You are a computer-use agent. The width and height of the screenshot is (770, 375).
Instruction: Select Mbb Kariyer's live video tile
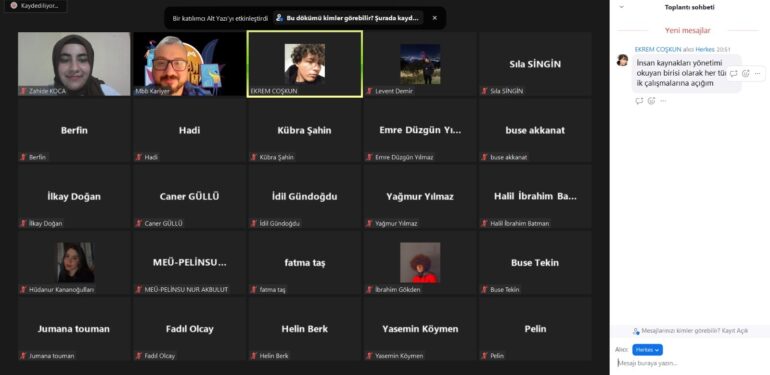189,64
